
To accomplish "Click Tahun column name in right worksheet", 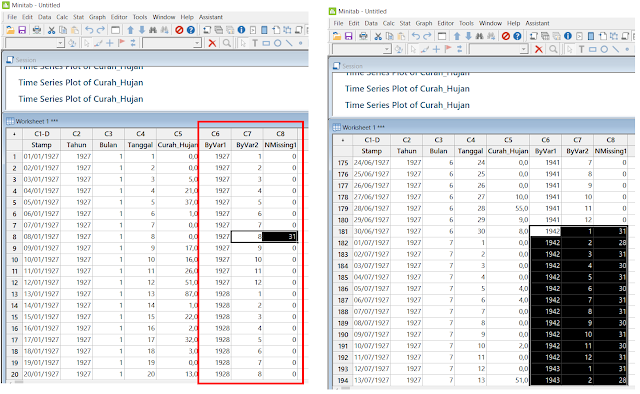I will coord(407,151).
